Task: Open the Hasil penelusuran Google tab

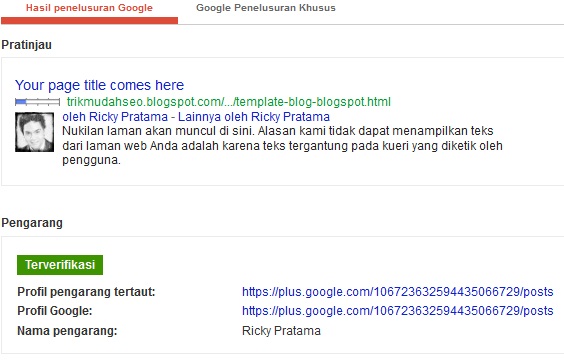Action: pyautogui.click(x=89, y=8)
